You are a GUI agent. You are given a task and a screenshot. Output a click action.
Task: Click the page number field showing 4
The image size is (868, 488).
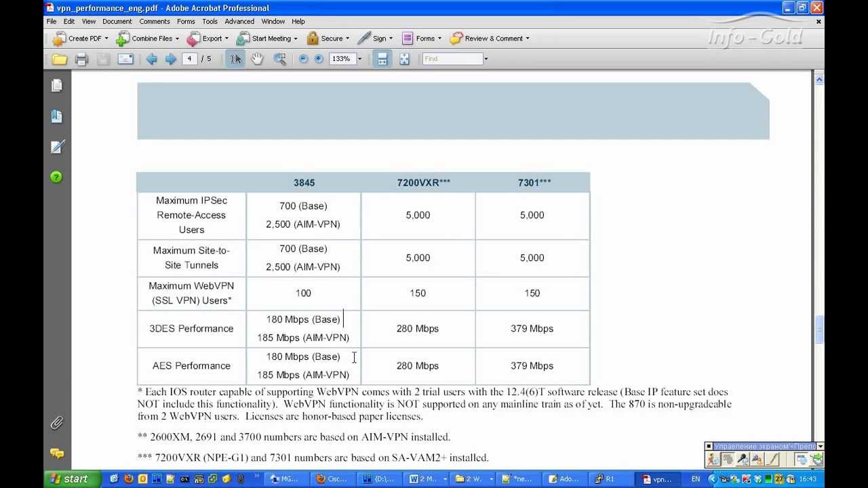pyautogui.click(x=189, y=59)
